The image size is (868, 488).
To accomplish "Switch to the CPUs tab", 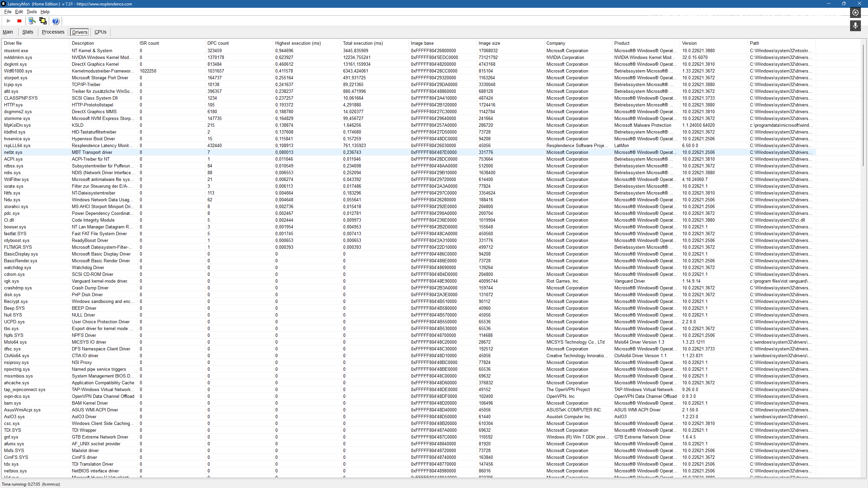I will [x=100, y=32].
